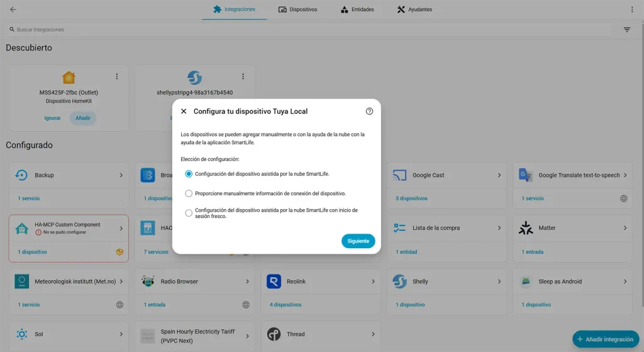Click the Reolink logo icon
This screenshot has width=644, height=352.
coord(274,281)
